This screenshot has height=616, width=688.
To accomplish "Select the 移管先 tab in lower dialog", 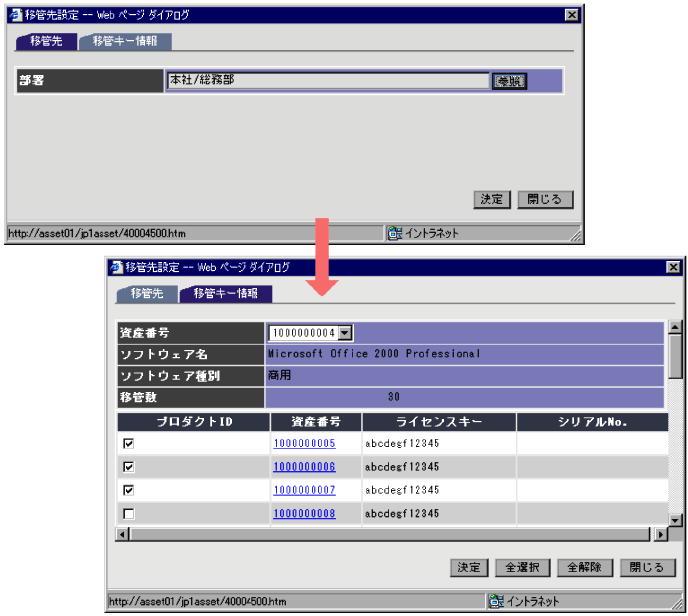I will (147, 294).
